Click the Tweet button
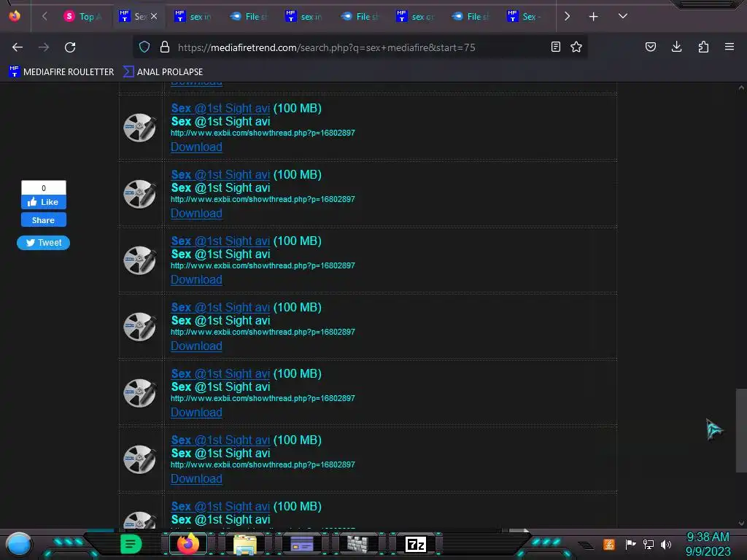This screenshot has height=560, width=747. tap(43, 243)
